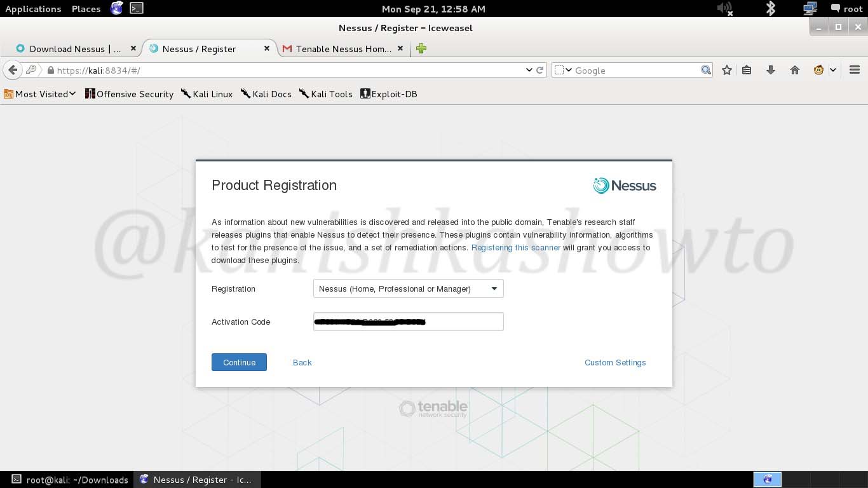The image size is (868, 488).
Task: Click the 'Product Registration' heading
Action: pyautogui.click(x=275, y=186)
